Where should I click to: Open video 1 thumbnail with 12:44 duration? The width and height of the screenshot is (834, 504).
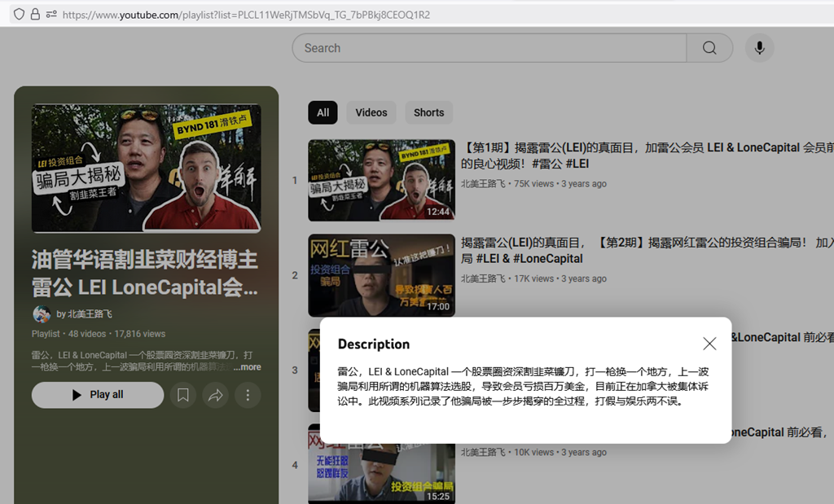(381, 180)
